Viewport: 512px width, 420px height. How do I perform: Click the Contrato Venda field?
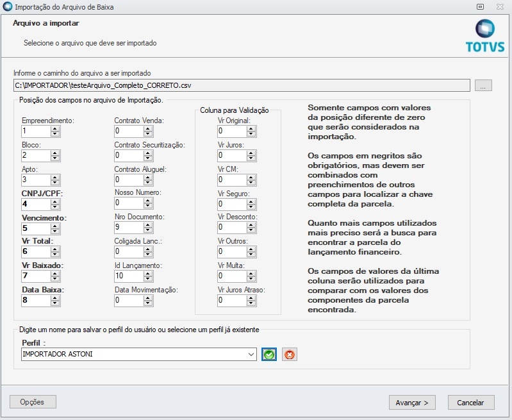pos(129,131)
